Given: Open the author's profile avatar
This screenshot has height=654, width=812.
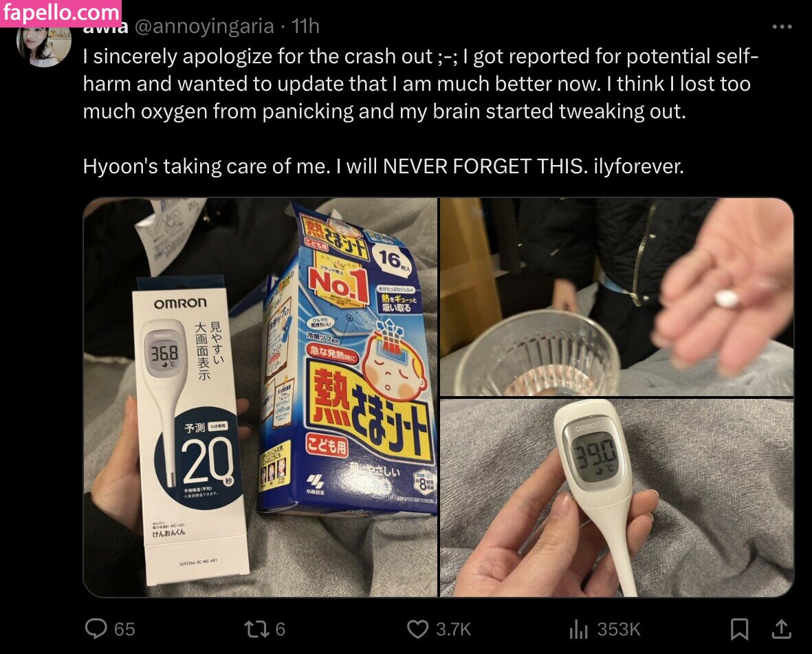Looking at the screenshot, I should (x=43, y=45).
